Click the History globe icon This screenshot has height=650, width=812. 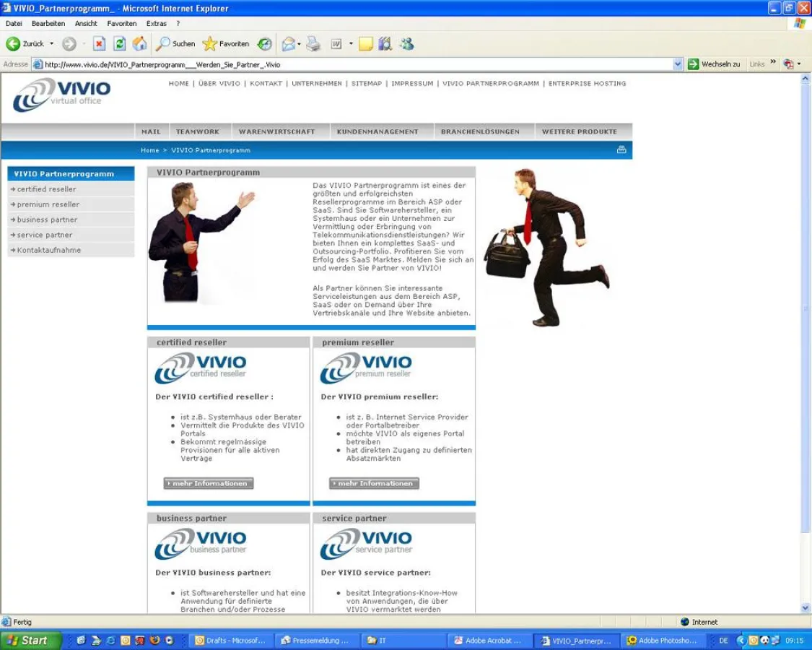click(264, 44)
